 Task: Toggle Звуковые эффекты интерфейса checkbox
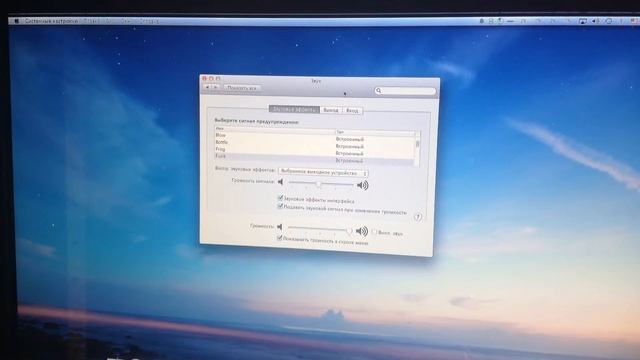(280, 198)
